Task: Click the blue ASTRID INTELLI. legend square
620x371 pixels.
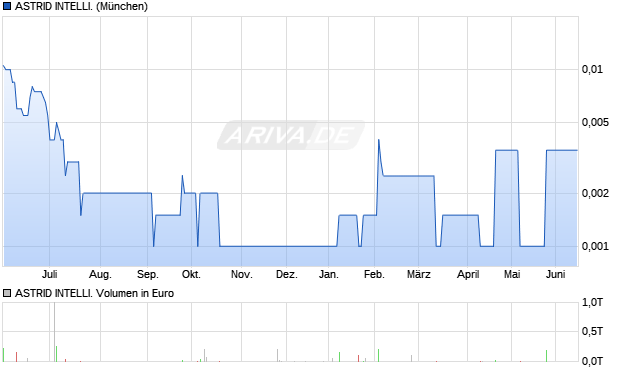Action: (x=7, y=6)
